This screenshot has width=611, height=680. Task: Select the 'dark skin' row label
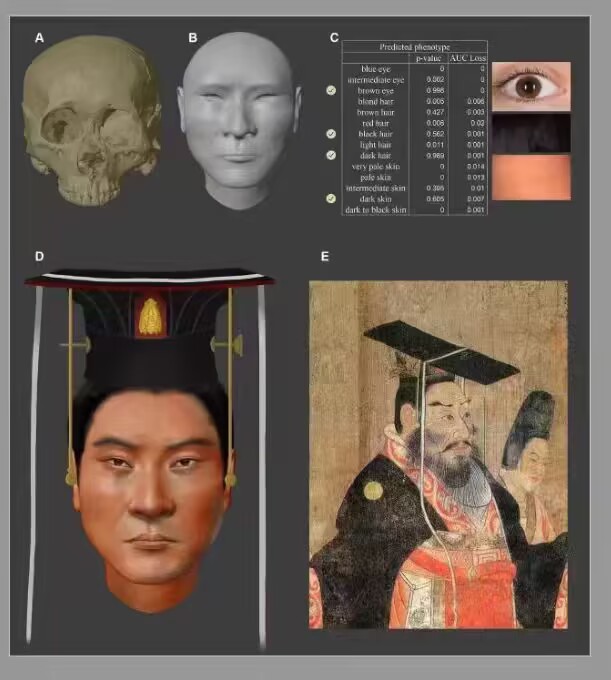click(376, 199)
